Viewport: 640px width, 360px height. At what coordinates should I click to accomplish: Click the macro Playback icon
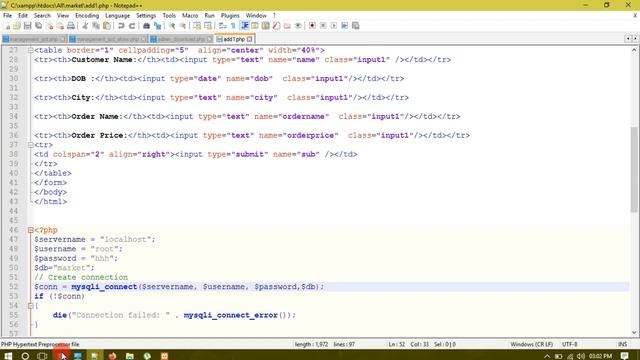[x=334, y=26]
